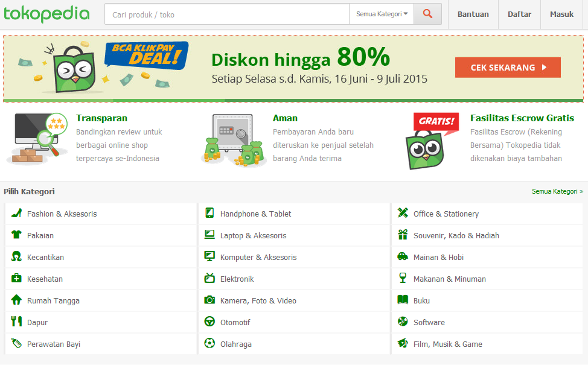
Task: Click the soccer ball Olahraga icon
Action: (209, 343)
